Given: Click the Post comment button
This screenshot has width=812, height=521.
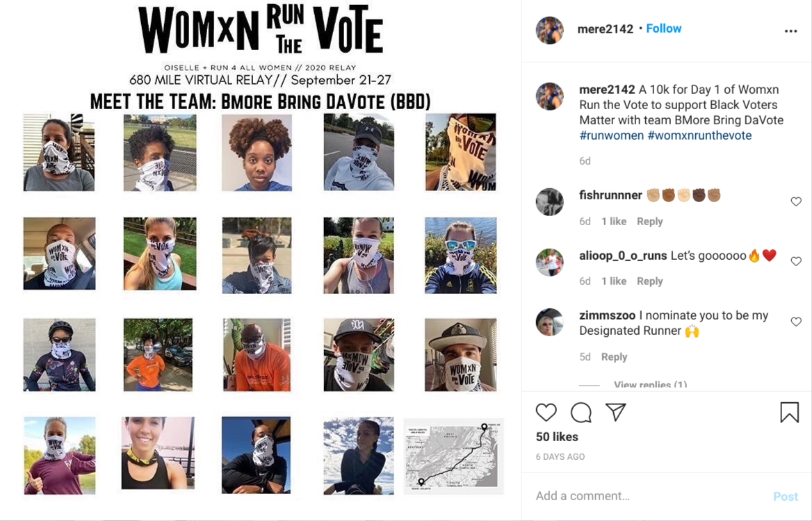Looking at the screenshot, I should (x=785, y=497).
